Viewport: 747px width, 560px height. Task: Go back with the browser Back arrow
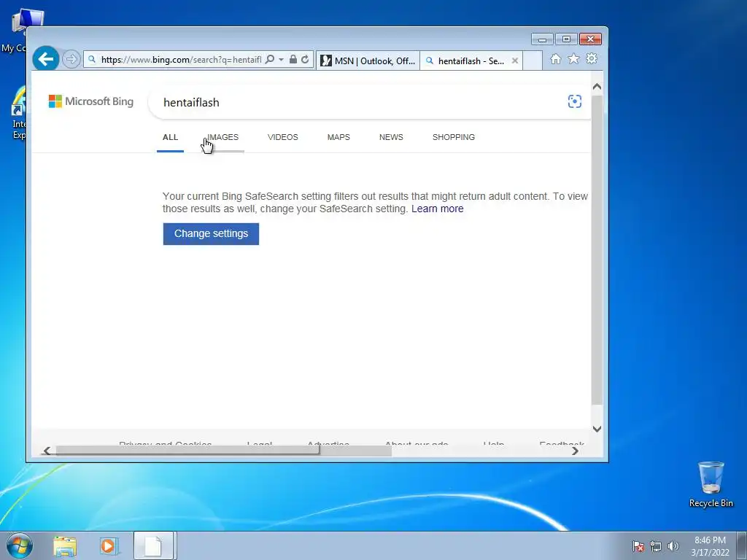46,59
